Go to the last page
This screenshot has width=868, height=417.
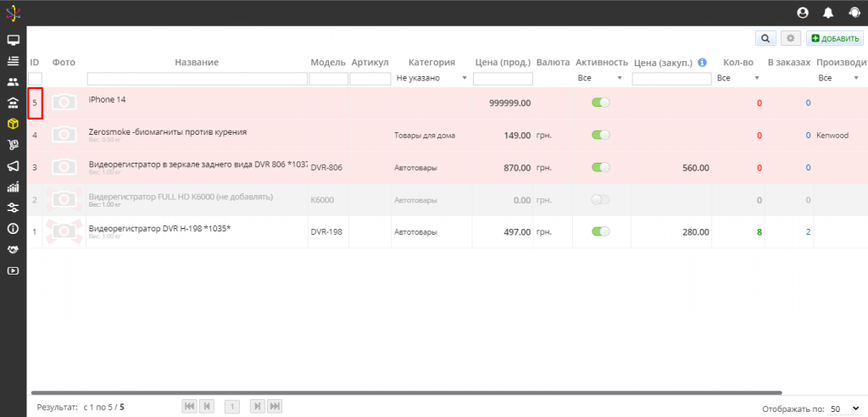coord(275,407)
